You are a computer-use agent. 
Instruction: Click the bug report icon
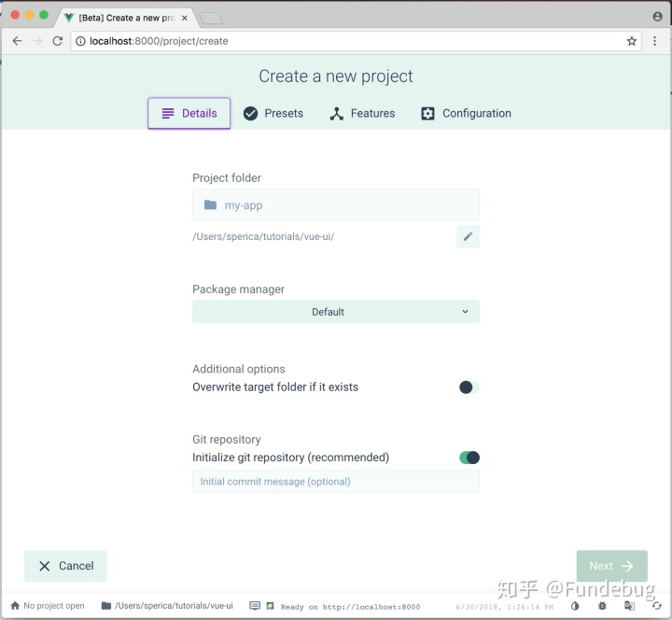[602, 606]
